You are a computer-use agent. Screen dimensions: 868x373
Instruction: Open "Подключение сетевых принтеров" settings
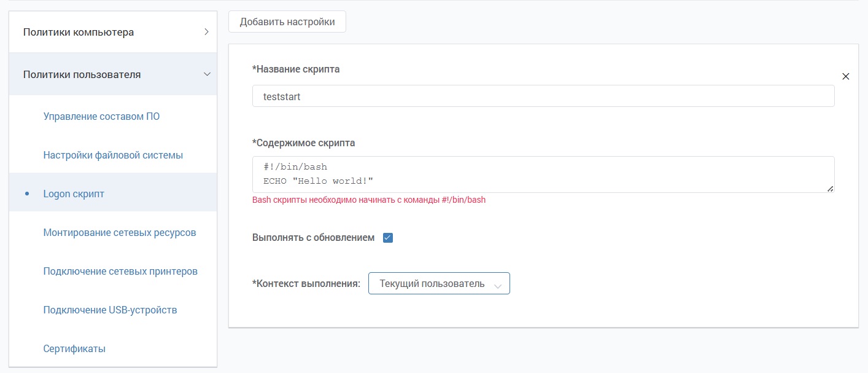pyautogui.click(x=120, y=271)
